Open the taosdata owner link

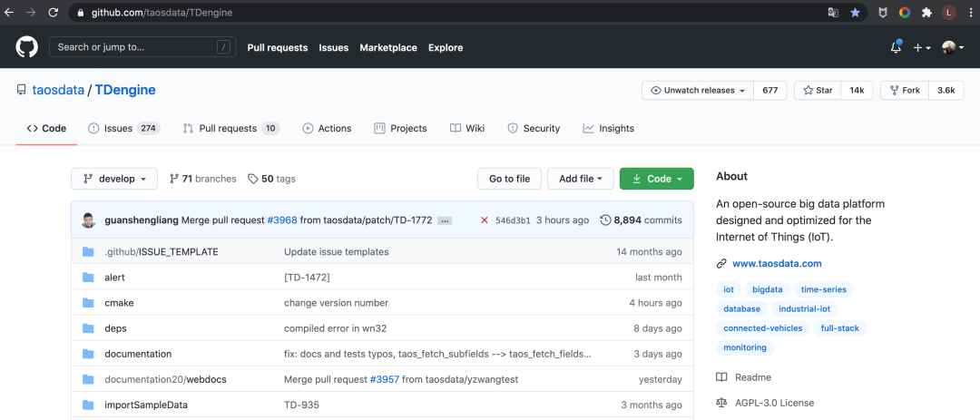(58, 90)
